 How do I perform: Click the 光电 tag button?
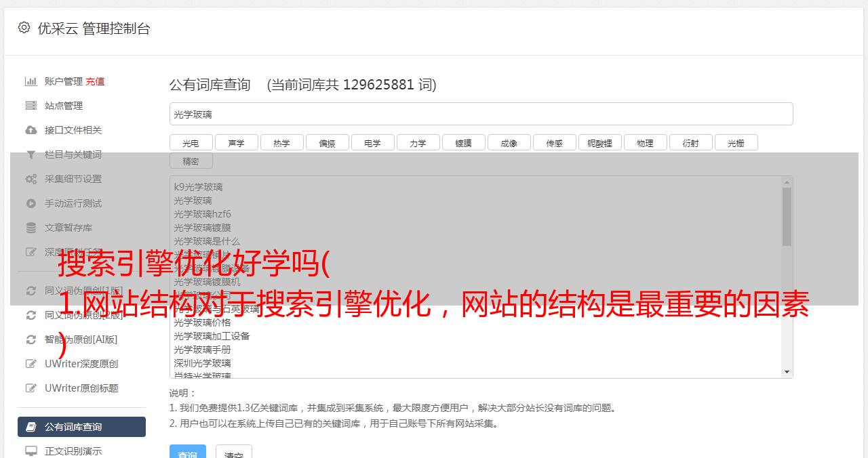191,142
